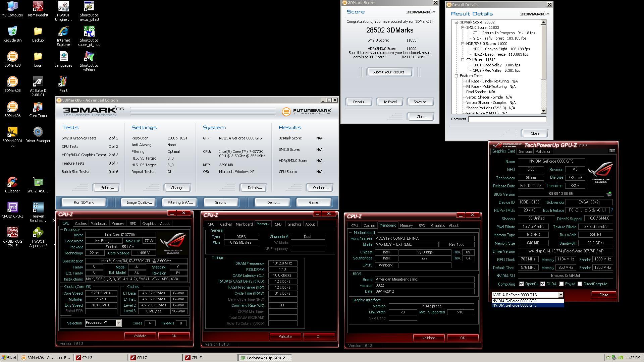The width and height of the screenshot is (644, 362).
Task: Open the super_pi_mod shortcut icon
Action: pyautogui.click(x=89, y=36)
